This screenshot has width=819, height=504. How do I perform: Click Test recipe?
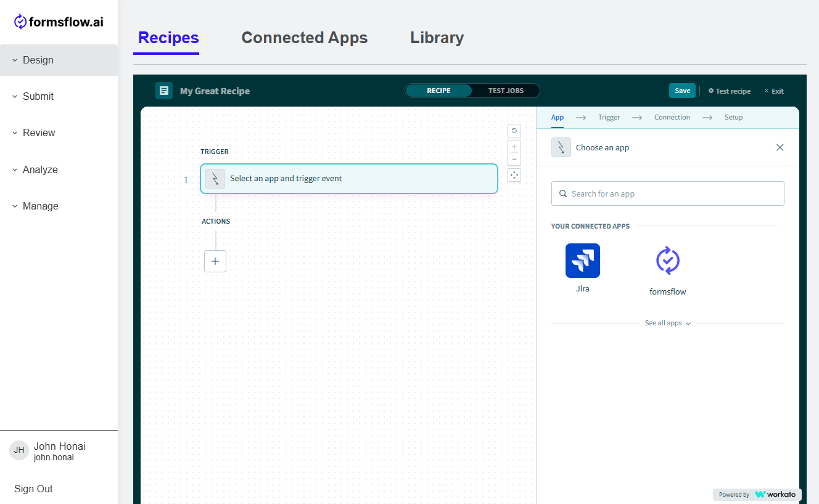[x=730, y=91]
